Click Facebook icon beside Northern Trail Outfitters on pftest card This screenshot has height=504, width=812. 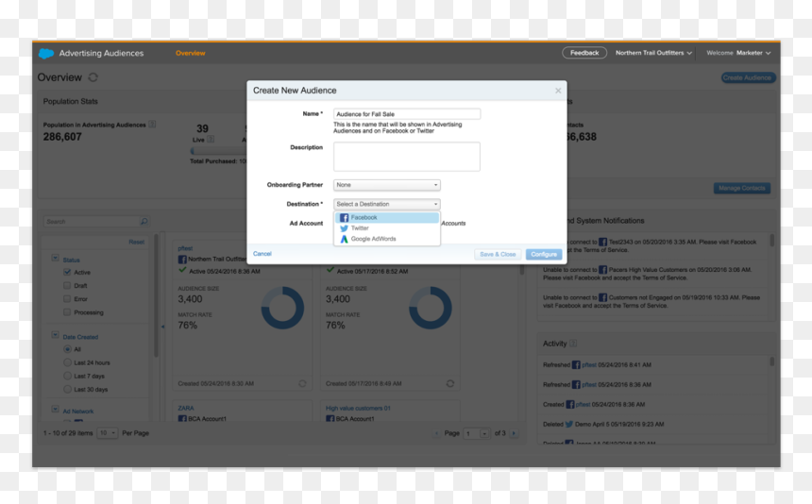[182, 259]
